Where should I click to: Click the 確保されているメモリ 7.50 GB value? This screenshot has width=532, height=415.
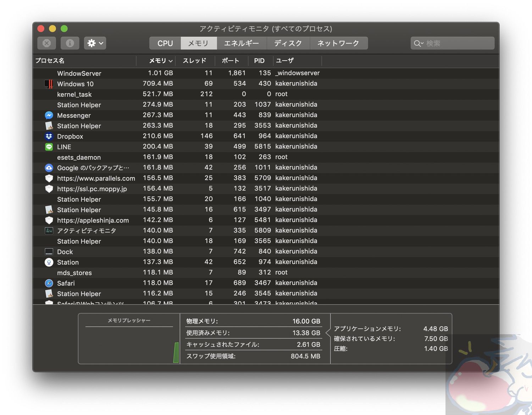(436, 339)
